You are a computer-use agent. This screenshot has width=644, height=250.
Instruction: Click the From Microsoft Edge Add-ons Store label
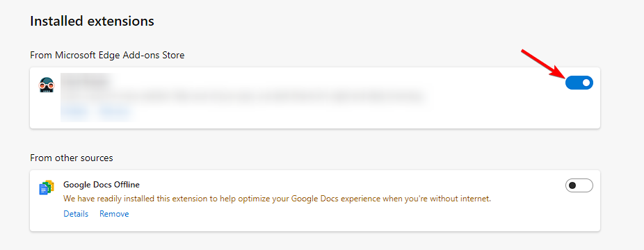pyautogui.click(x=107, y=55)
